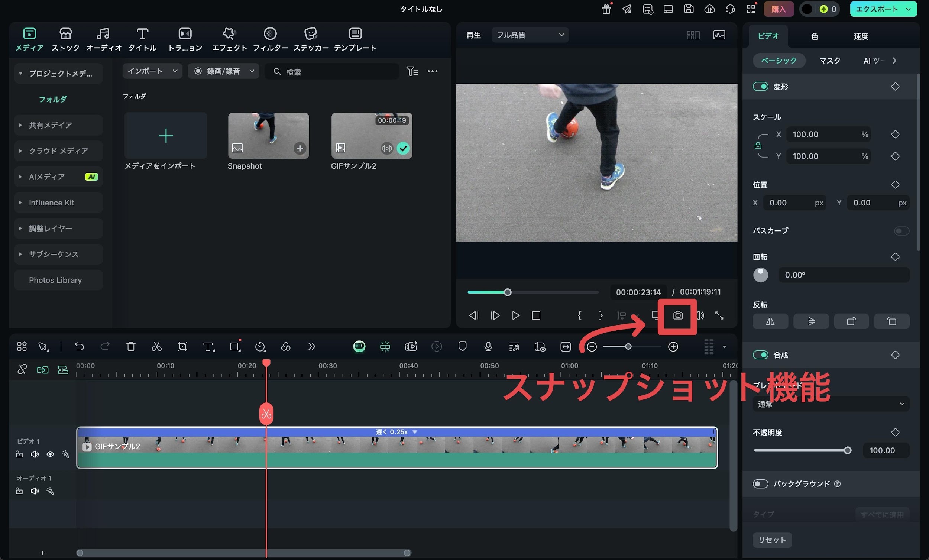929x560 pixels.
Task: Open the インポート dropdown
Action: point(152,71)
